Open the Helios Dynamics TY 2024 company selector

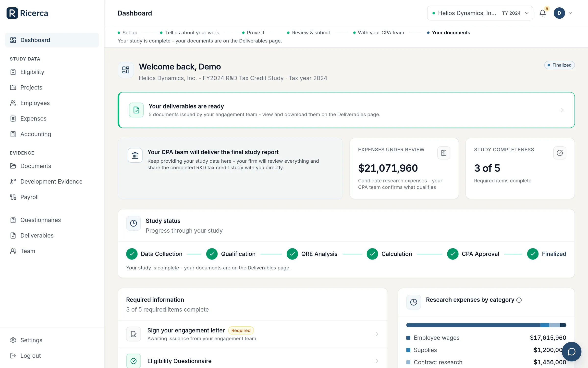click(x=480, y=13)
